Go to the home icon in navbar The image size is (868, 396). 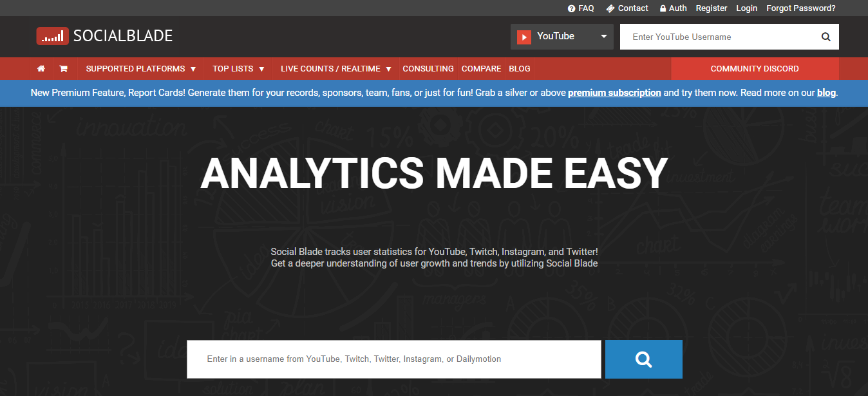(41, 69)
